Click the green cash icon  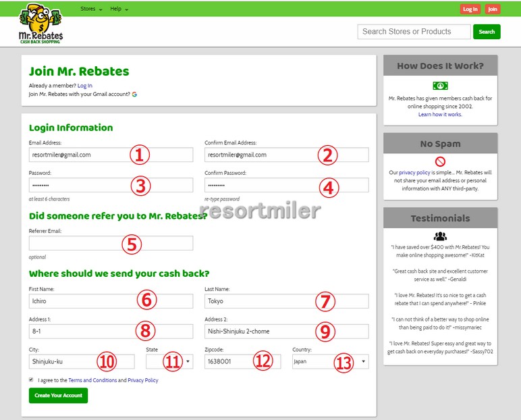tap(440, 86)
